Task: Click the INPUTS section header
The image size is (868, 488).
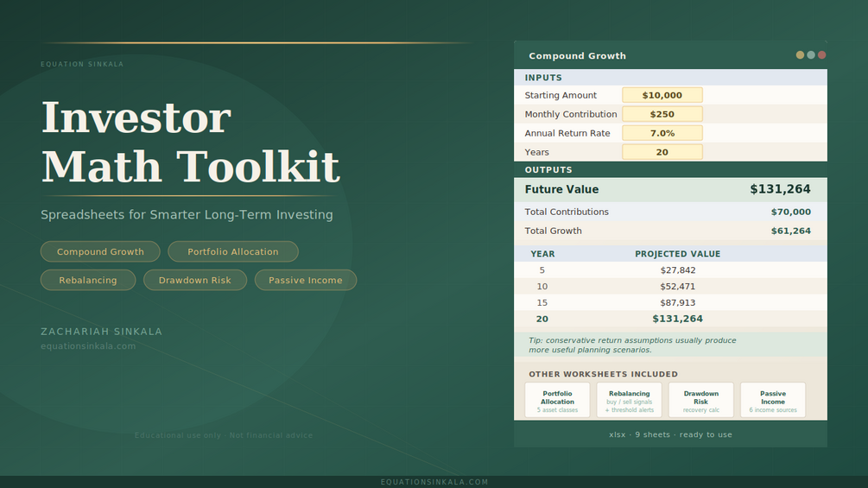Action: (670, 78)
